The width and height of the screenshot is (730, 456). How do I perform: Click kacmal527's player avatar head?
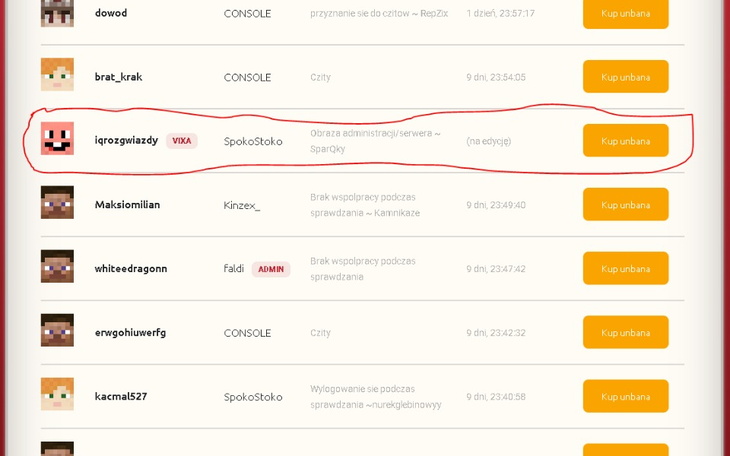pos(57,395)
